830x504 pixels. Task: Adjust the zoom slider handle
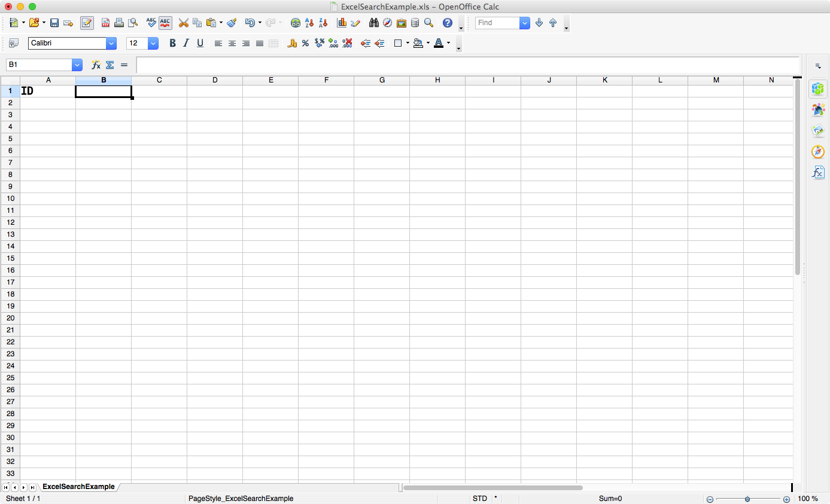pyautogui.click(x=747, y=499)
